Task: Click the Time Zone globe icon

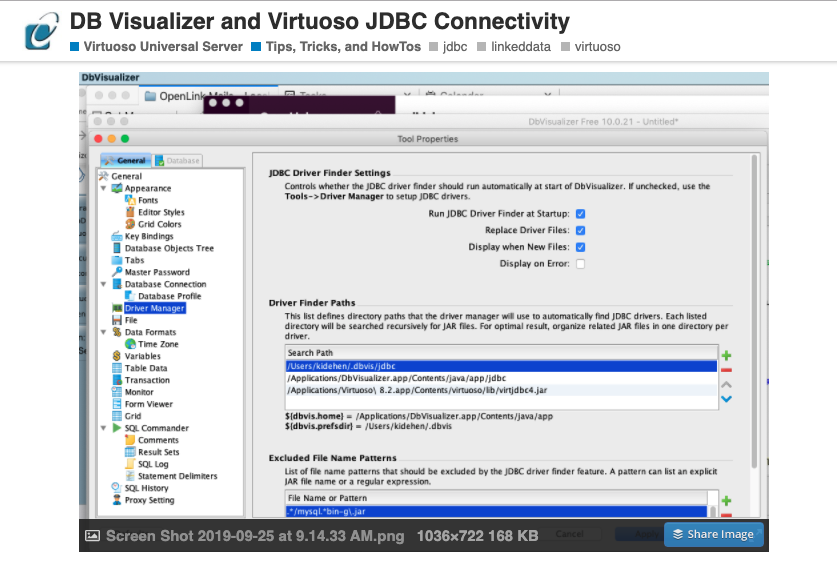Action: click(130, 344)
